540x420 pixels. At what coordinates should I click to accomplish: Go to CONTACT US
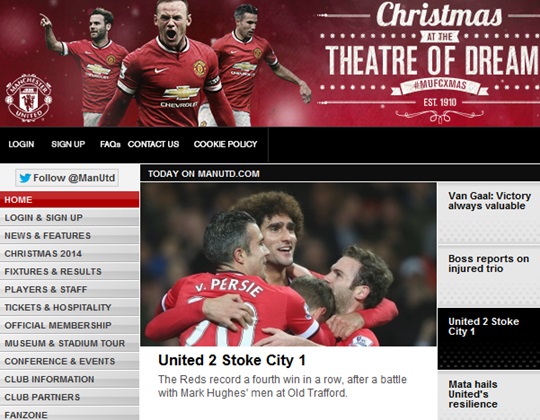tap(153, 144)
